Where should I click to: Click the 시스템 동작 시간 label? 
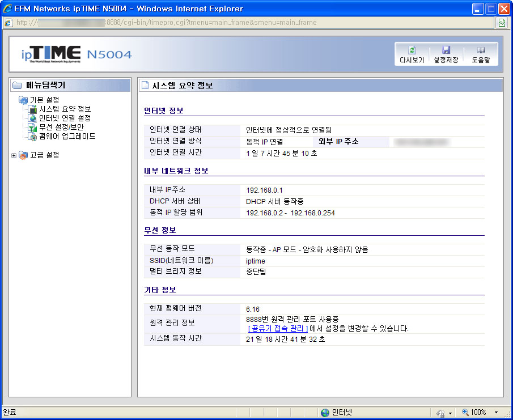tap(176, 338)
